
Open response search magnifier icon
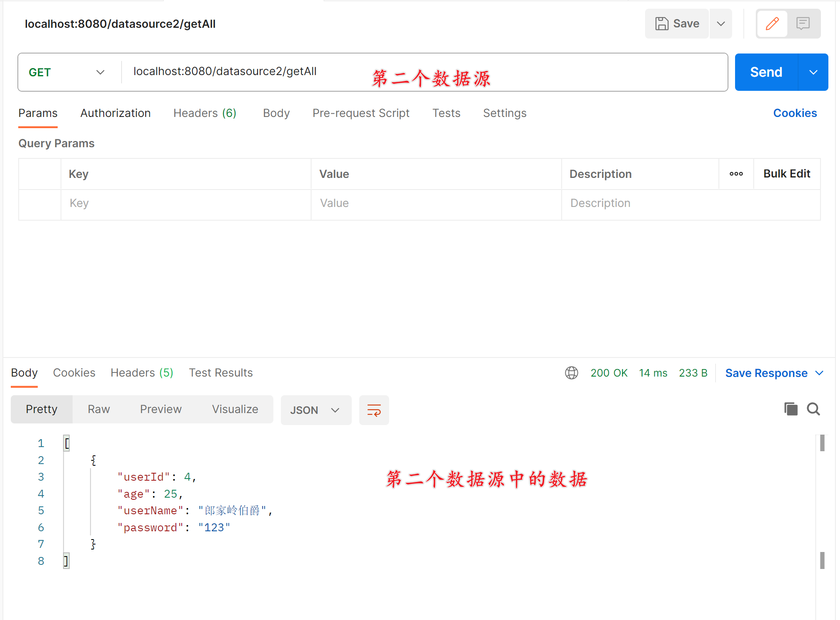tap(813, 409)
